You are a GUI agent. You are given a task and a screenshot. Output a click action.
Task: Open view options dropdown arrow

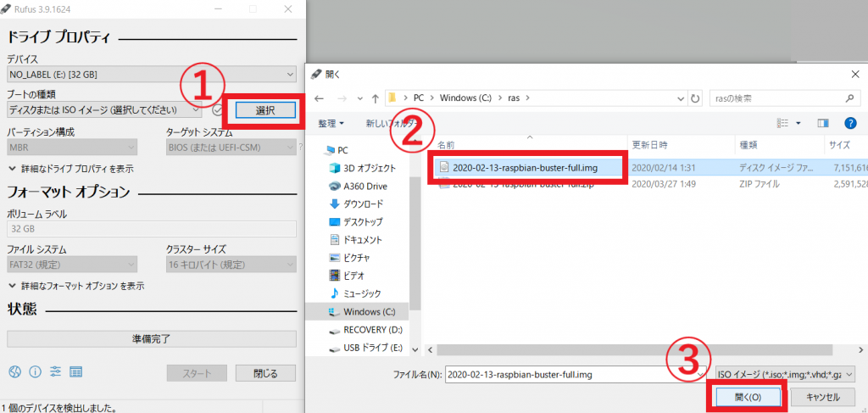pyautogui.click(x=798, y=123)
